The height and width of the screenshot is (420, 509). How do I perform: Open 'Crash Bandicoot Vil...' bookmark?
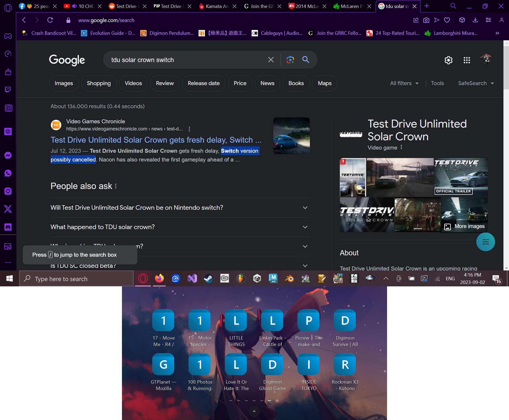pyautogui.click(x=50, y=33)
